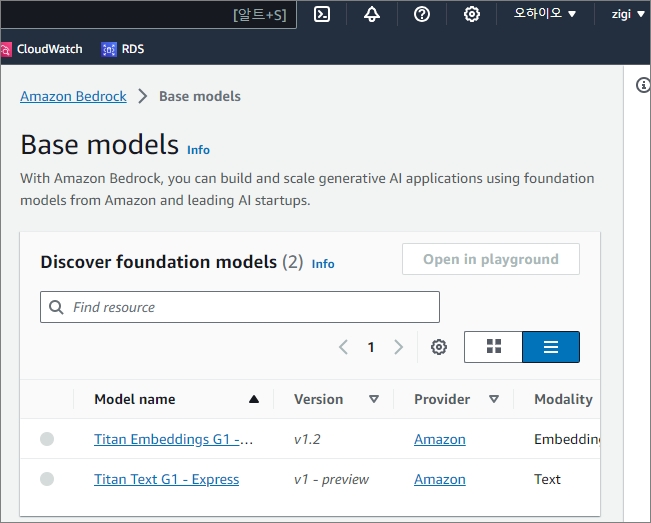Image resolution: width=651 pixels, height=523 pixels.
Task: Open the notifications bell
Action: [372, 15]
